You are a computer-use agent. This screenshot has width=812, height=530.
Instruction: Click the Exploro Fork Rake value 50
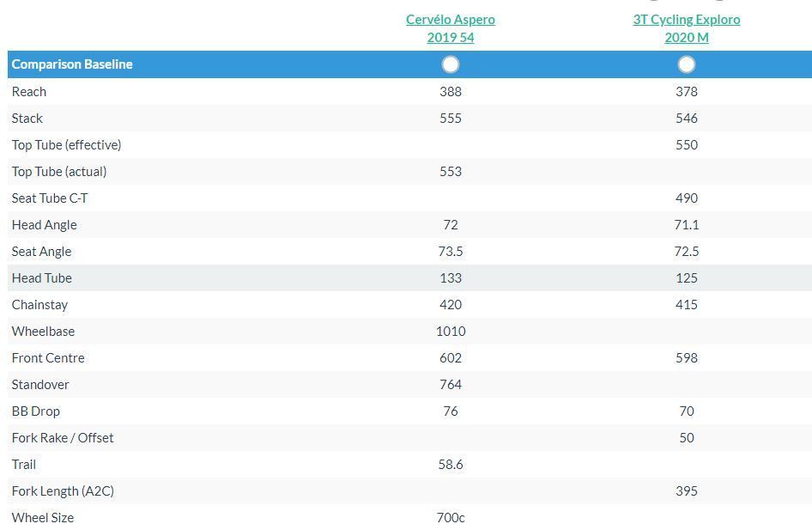[x=686, y=438]
